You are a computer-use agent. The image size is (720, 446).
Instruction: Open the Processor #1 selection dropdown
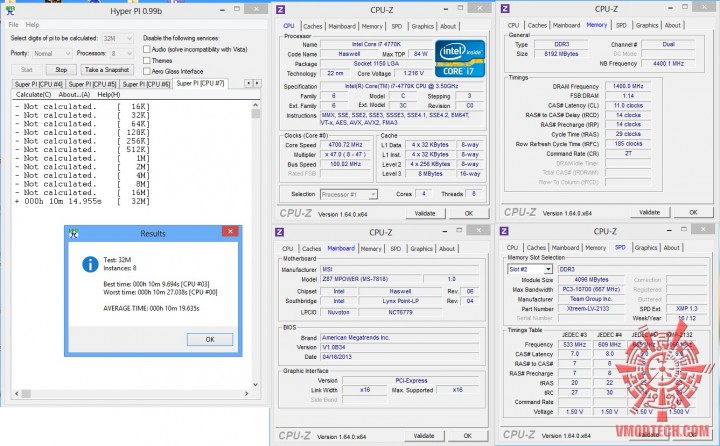tap(349, 194)
